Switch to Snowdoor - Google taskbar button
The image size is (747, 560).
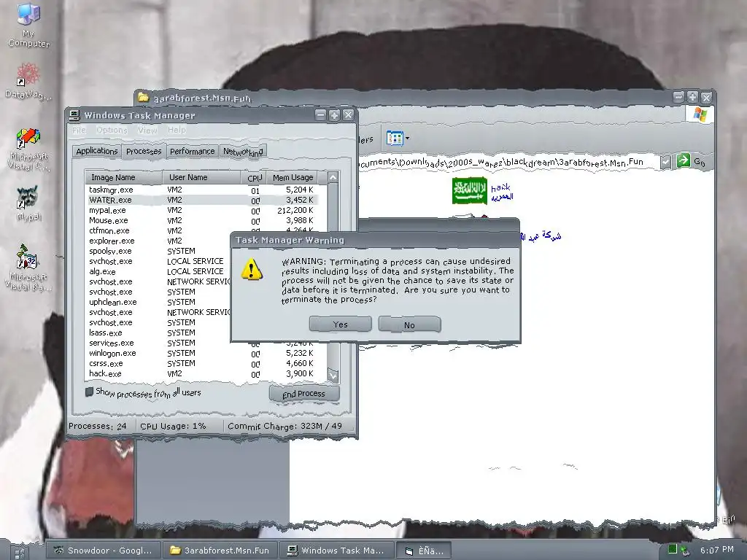pos(103,551)
